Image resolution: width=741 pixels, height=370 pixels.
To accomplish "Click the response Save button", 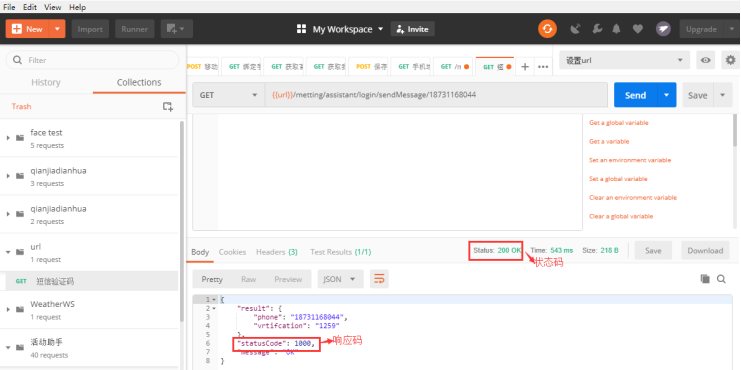I will tap(653, 250).
